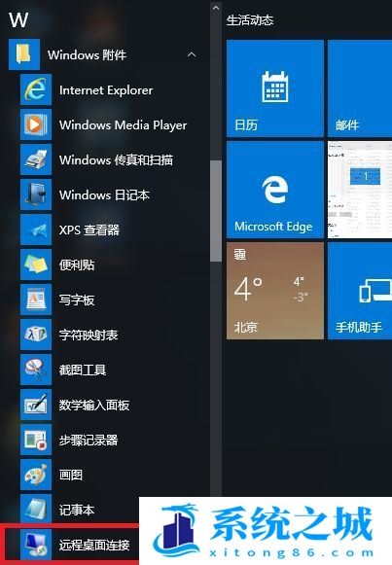
Task: Click the 远程桌面连接 label
Action: 94,545
